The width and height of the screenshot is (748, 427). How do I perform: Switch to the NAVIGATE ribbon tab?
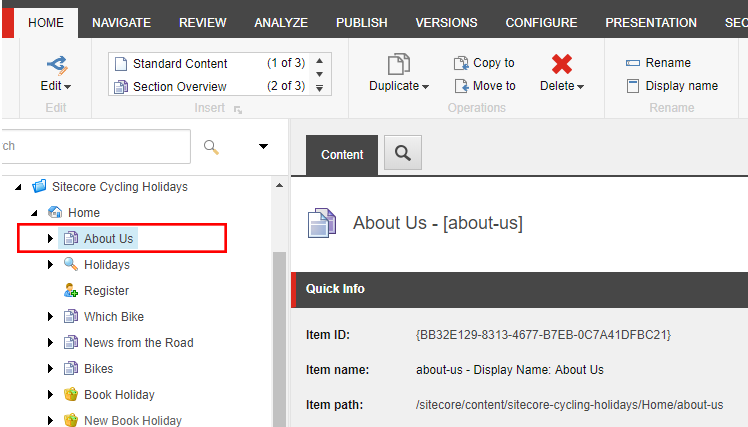[x=121, y=23]
